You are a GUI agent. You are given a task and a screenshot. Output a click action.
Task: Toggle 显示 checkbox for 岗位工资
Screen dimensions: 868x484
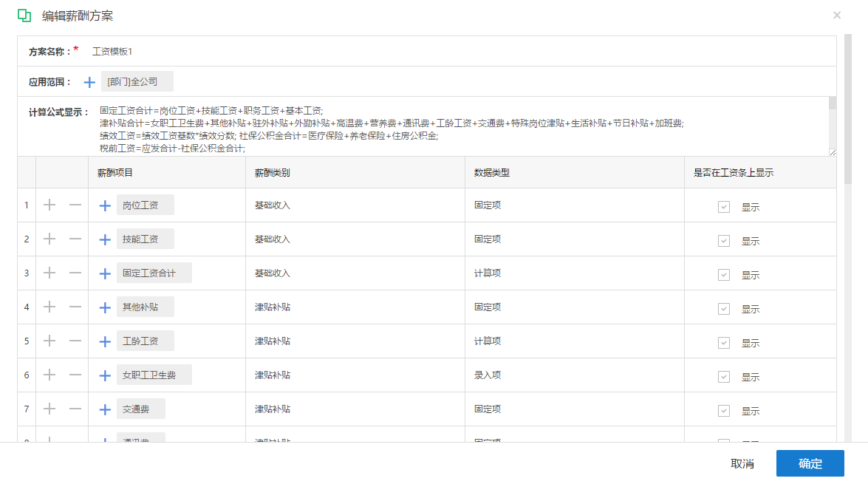(x=723, y=207)
